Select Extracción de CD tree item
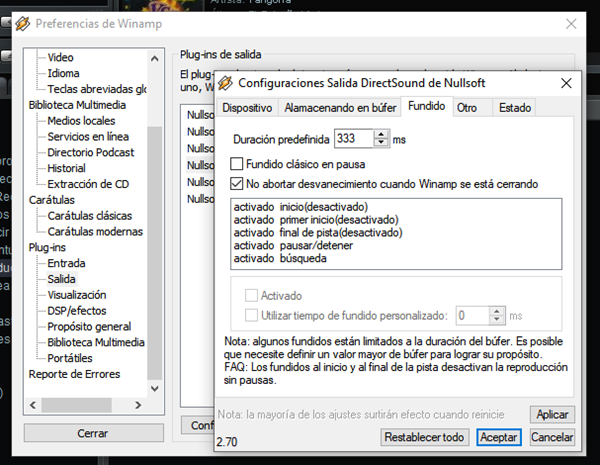Image resolution: width=600 pixels, height=465 pixels. 88,184
